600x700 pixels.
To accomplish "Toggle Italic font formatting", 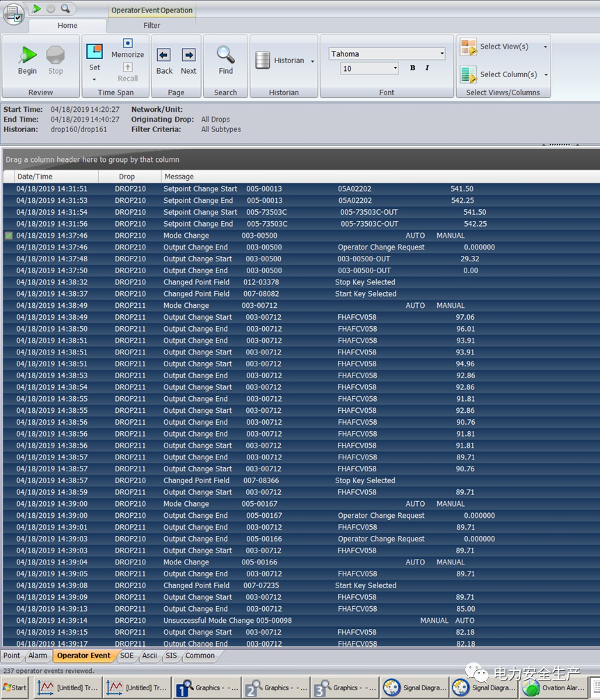I will point(427,68).
